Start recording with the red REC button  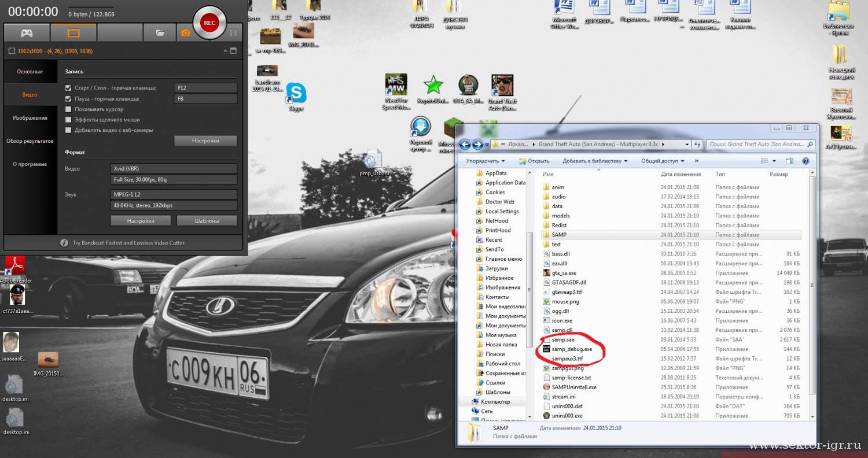(x=209, y=23)
